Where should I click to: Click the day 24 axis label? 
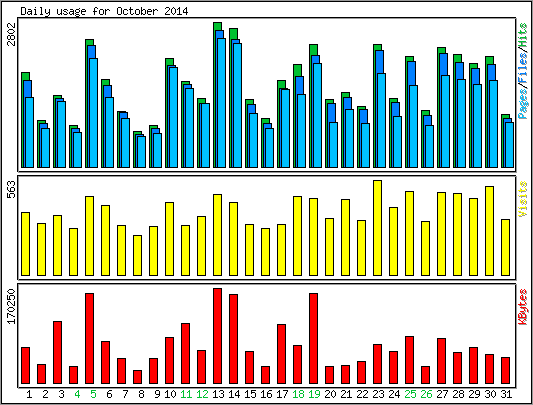click(394, 394)
